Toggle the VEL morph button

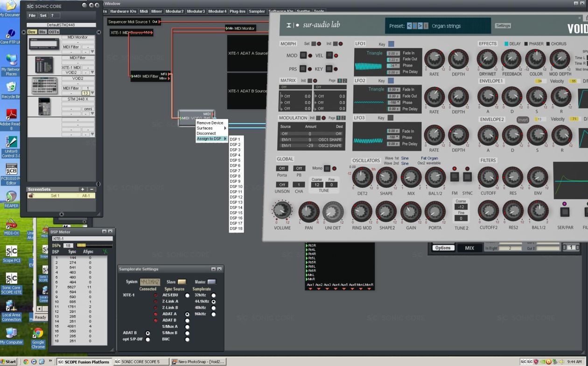329,55
